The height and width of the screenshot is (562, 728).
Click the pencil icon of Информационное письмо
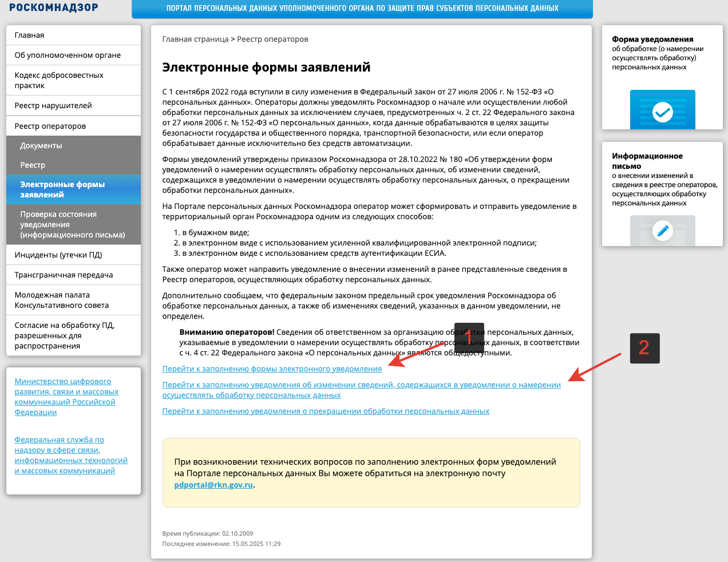coord(663,231)
